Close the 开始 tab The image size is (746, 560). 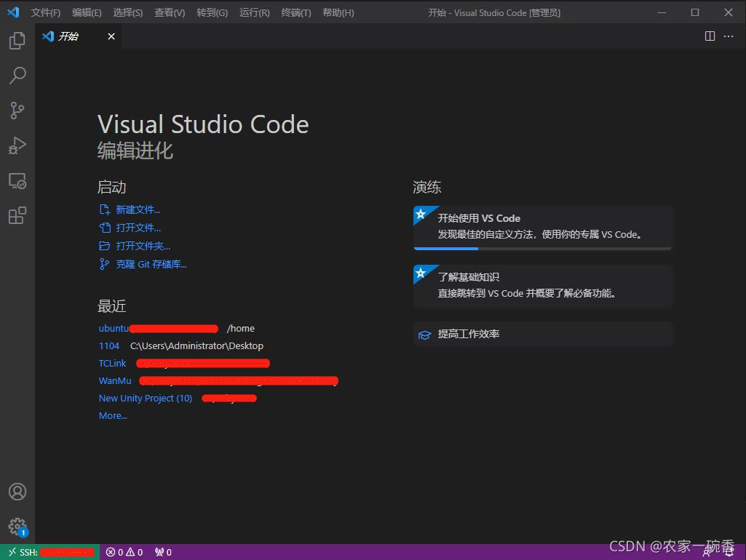(111, 36)
